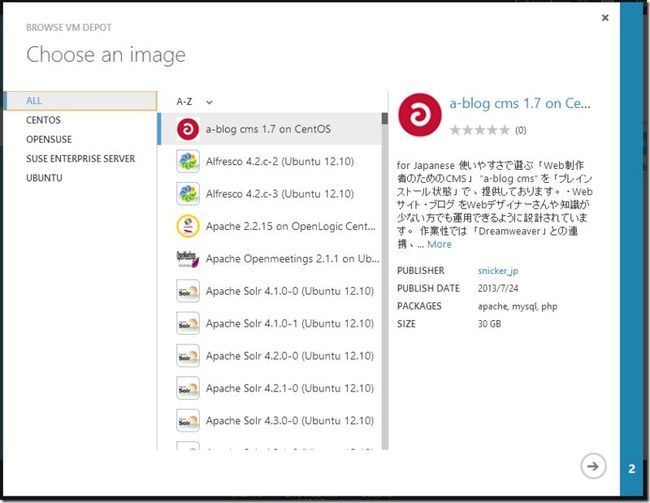Select Apache Solr 4.3.0-0 row
650x503 pixels.
point(270,420)
